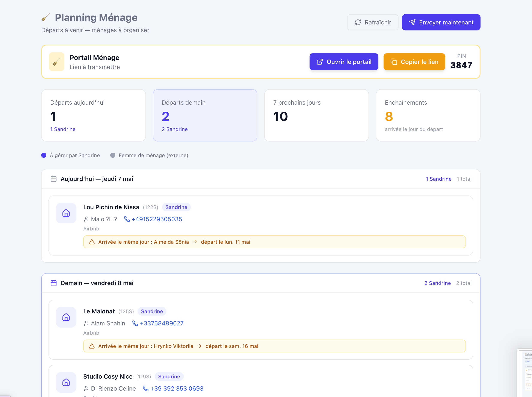Click 1 total in today's header

tap(464, 179)
